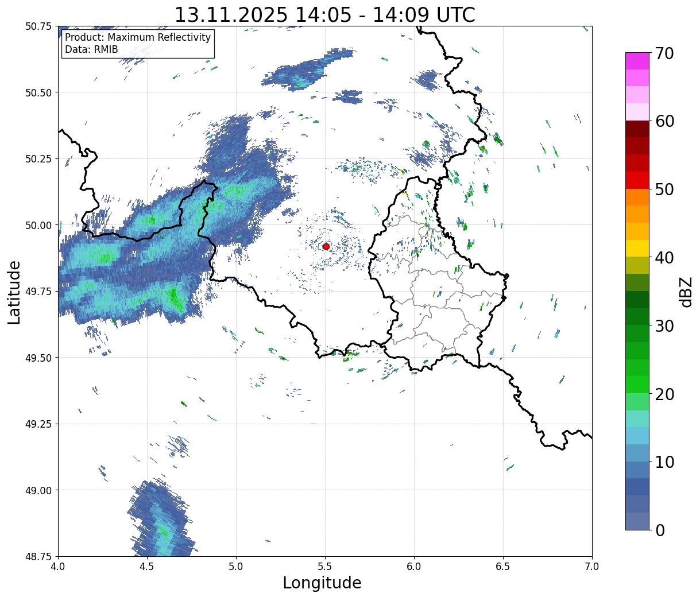Click the latitude tick label 49.75
Screen dimensions: 700x597
(x=38, y=292)
